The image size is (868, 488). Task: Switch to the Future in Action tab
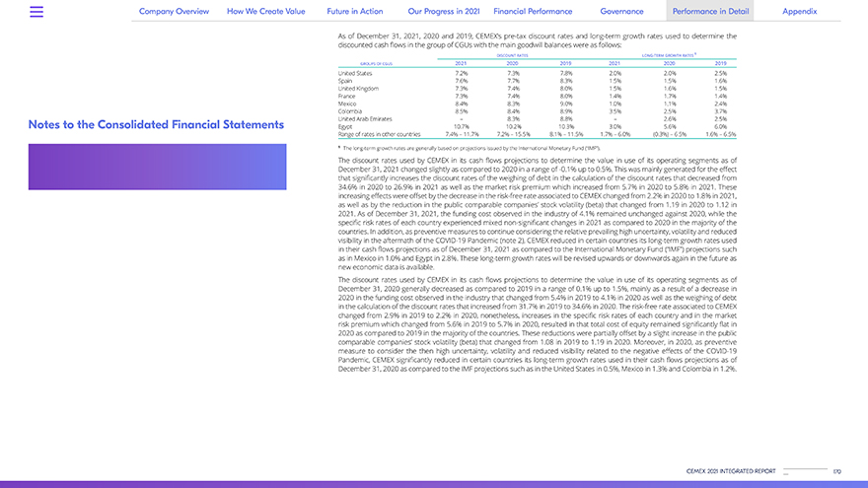click(355, 11)
